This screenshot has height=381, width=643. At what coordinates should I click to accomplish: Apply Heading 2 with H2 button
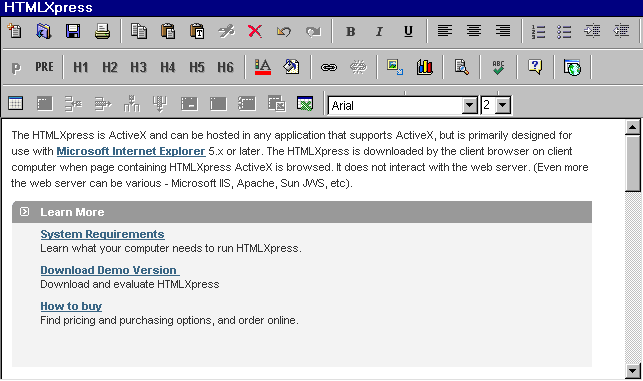tap(110, 67)
